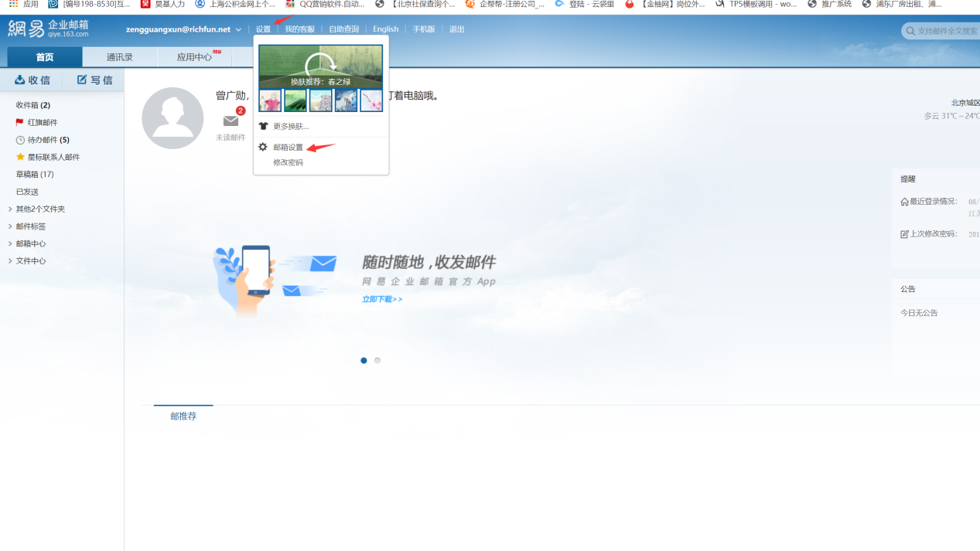Expand the 其他2个文件夹 tree node
The image size is (980, 551).
click(x=10, y=209)
